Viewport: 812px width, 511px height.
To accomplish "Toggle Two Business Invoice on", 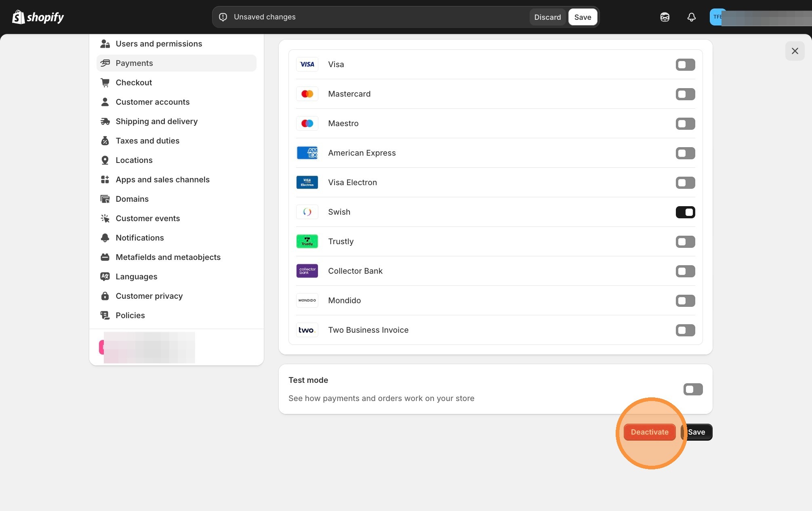I will pos(685,330).
